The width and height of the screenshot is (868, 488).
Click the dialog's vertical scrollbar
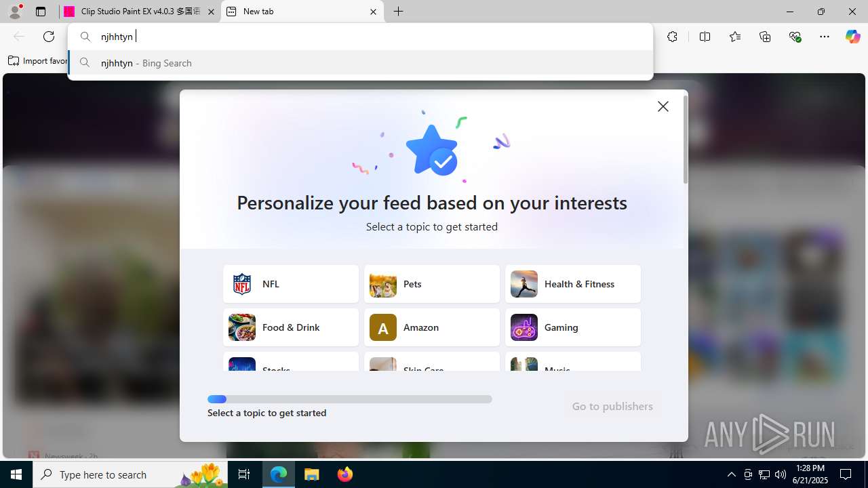[686, 140]
